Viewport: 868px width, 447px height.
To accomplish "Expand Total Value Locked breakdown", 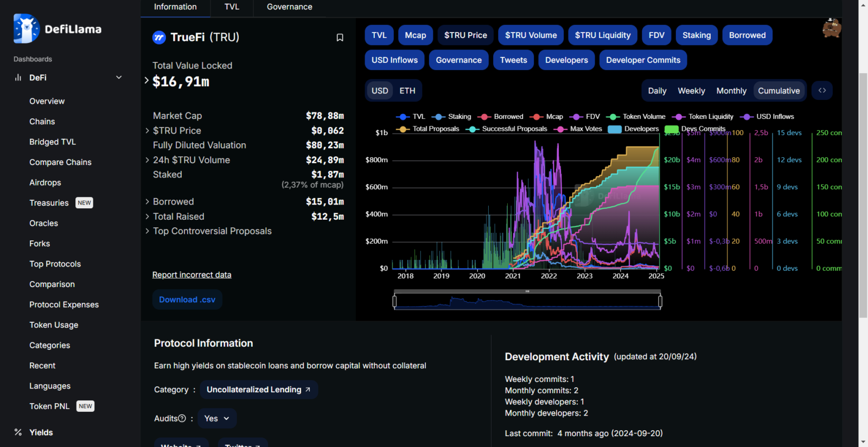I will coord(146,80).
